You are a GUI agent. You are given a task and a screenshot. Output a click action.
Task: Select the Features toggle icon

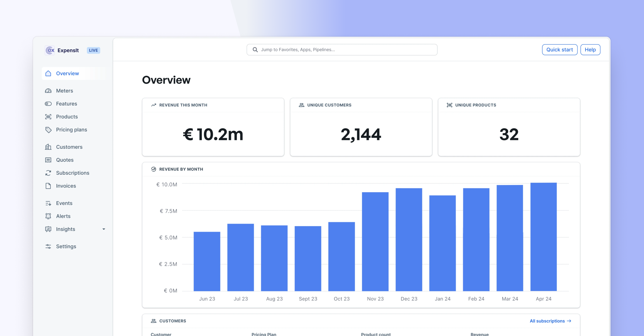[x=48, y=104]
